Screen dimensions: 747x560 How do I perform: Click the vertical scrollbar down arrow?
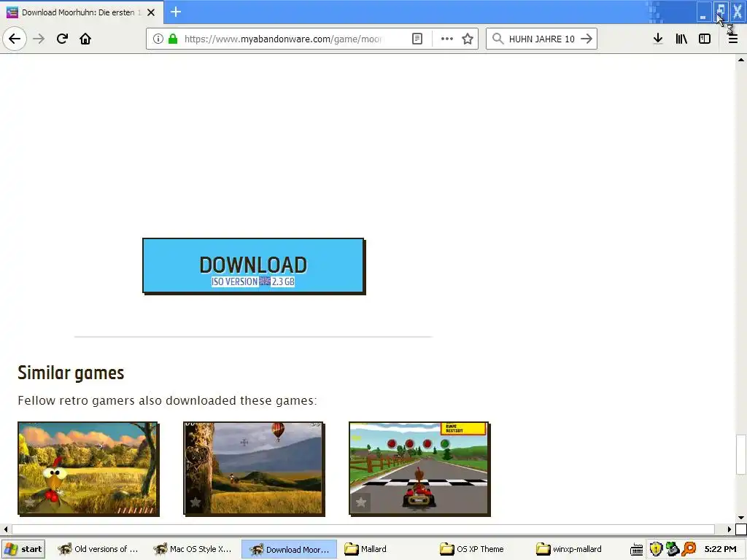[741, 518]
